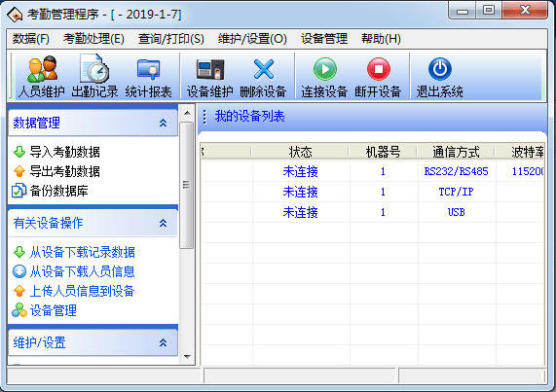This screenshot has width=556, height=392.
Task: Click baud rate value 115200
Action: point(528,171)
